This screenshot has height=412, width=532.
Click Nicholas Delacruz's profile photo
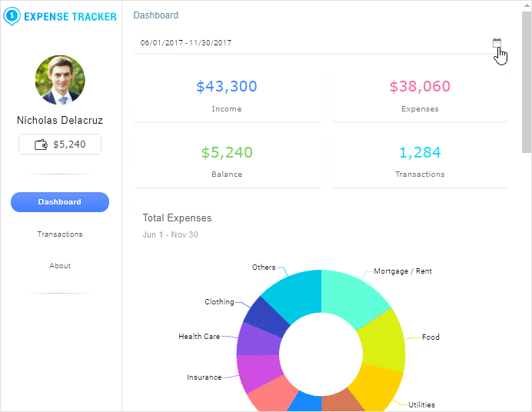[60, 80]
